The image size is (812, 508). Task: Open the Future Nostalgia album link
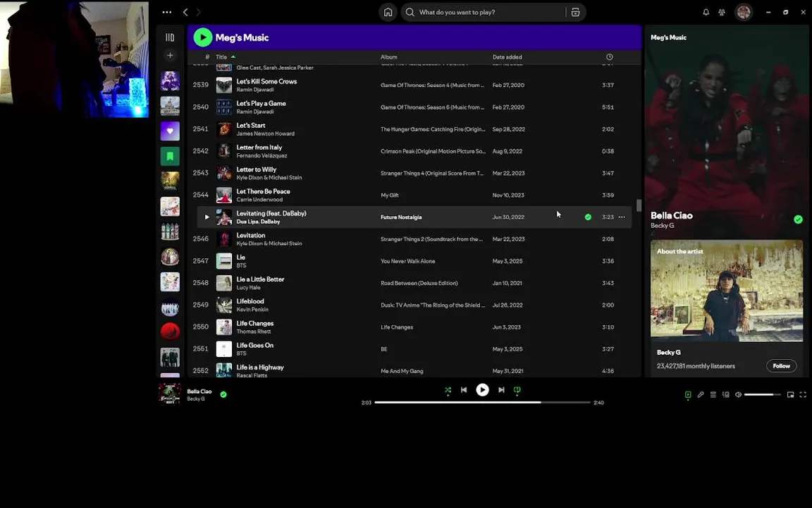(x=401, y=217)
